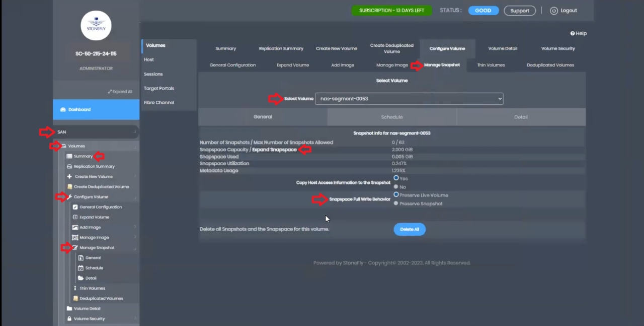This screenshot has width=644, height=326.
Task: Select Preserve Live Volume behavior
Action: pyautogui.click(x=396, y=195)
